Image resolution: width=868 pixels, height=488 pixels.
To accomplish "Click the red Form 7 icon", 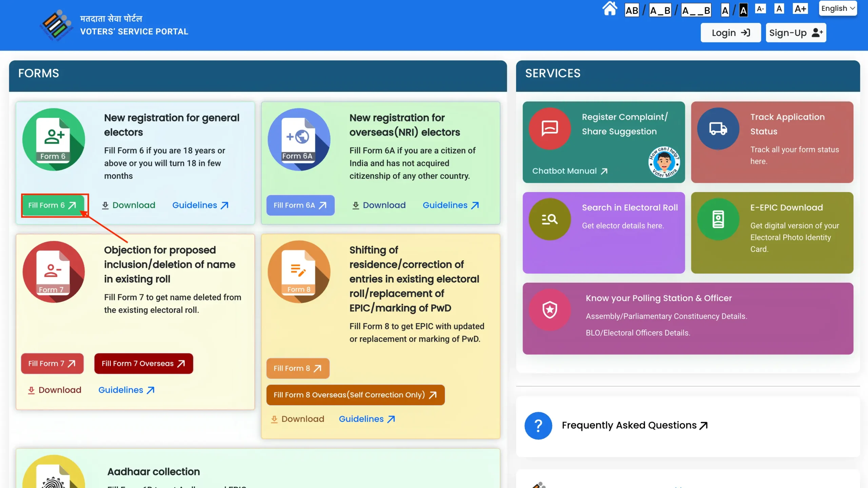I will pyautogui.click(x=54, y=272).
